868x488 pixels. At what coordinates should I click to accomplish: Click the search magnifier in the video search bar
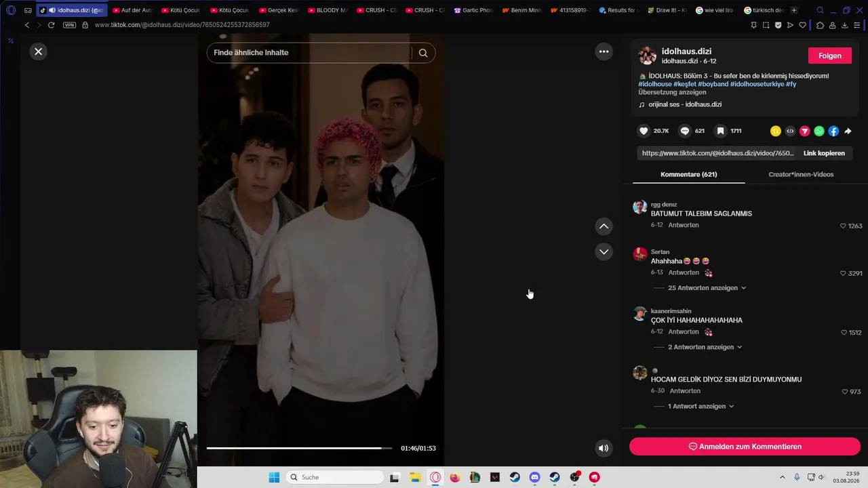pyautogui.click(x=423, y=53)
